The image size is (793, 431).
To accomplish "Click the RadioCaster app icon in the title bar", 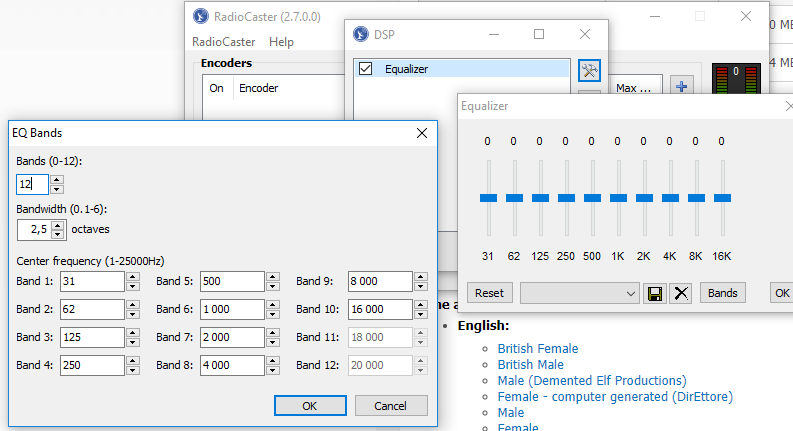I will pos(201,16).
